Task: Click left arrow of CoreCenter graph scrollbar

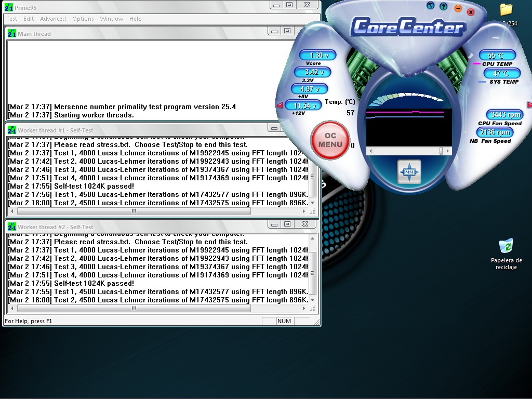Action: pyautogui.click(x=370, y=151)
